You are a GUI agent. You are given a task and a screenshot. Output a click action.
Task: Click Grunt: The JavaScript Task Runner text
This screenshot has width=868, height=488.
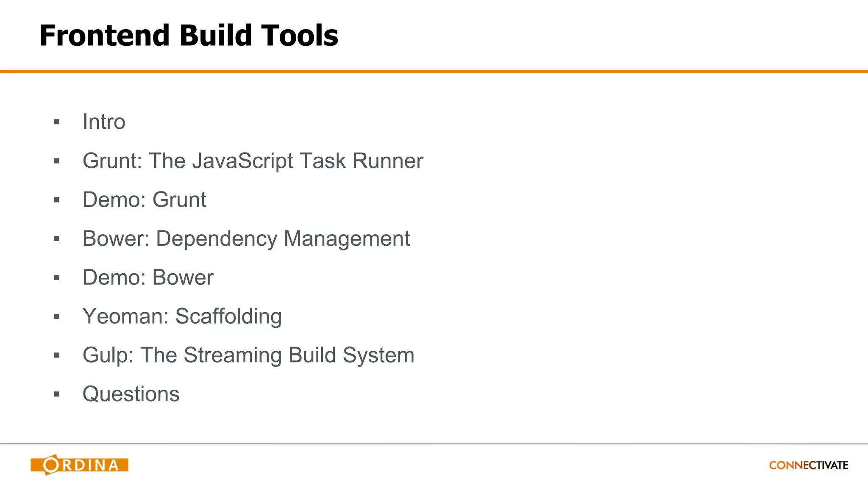(x=253, y=161)
